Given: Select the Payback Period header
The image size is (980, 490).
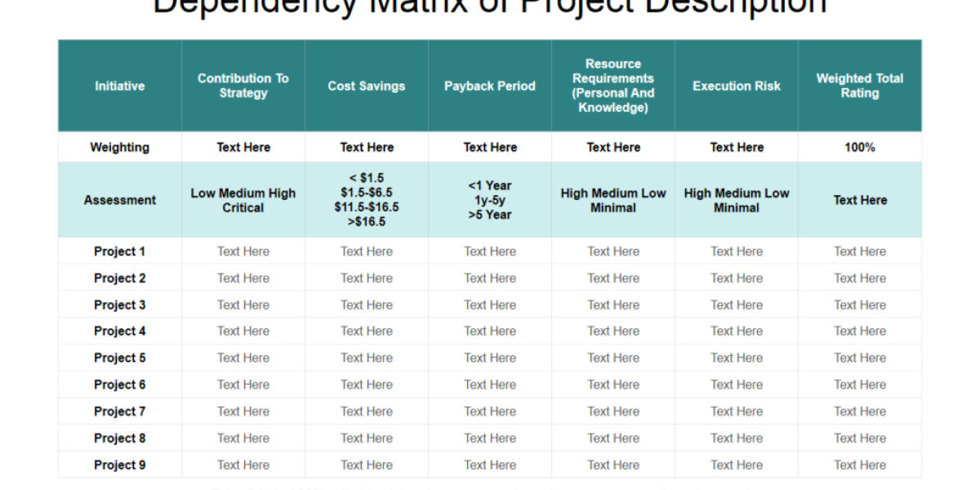Looking at the screenshot, I should (490, 86).
